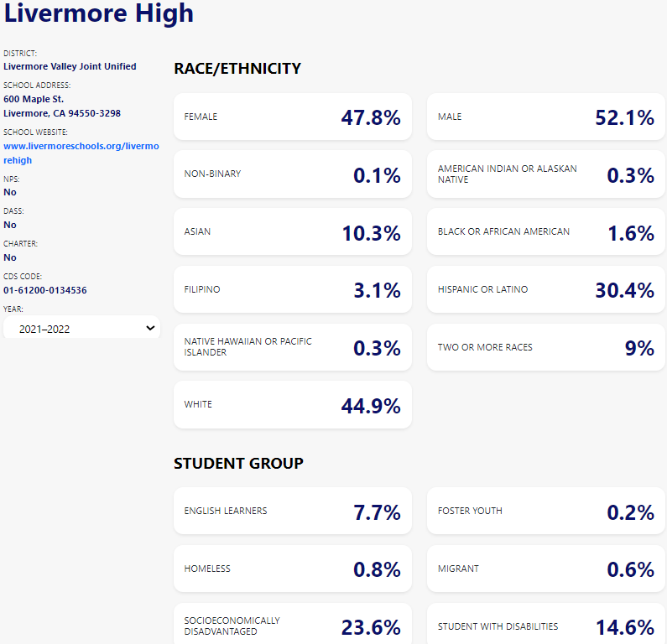Select the Filipino 3.1% card

coord(292,290)
